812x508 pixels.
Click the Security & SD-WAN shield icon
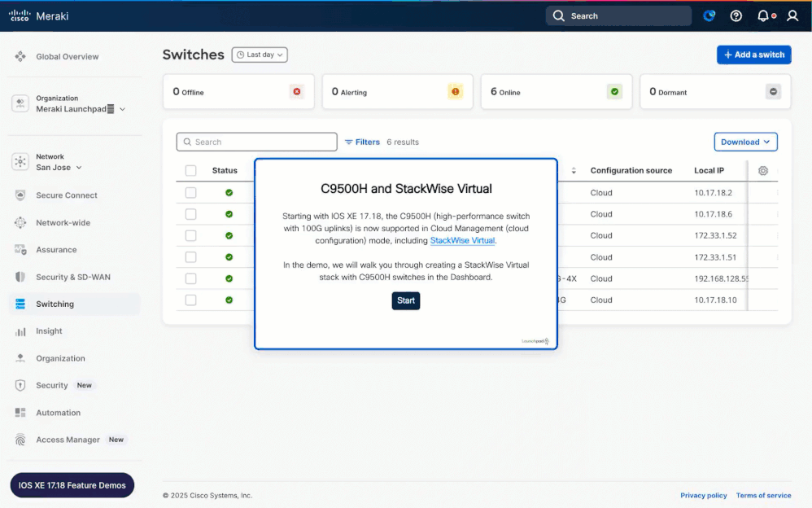click(x=20, y=277)
